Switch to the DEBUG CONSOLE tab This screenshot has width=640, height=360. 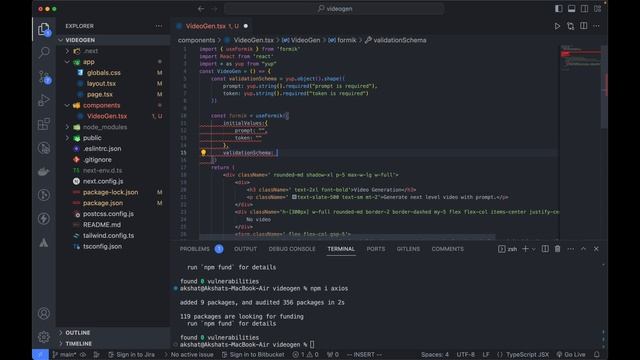coord(292,249)
